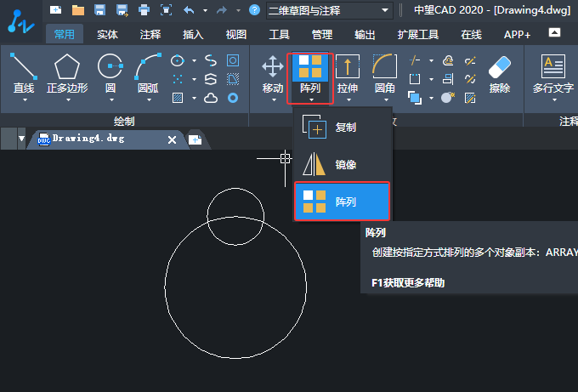Open print preview icon
The width and height of the screenshot is (578, 392).
pyautogui.click(x=167, y=10)
